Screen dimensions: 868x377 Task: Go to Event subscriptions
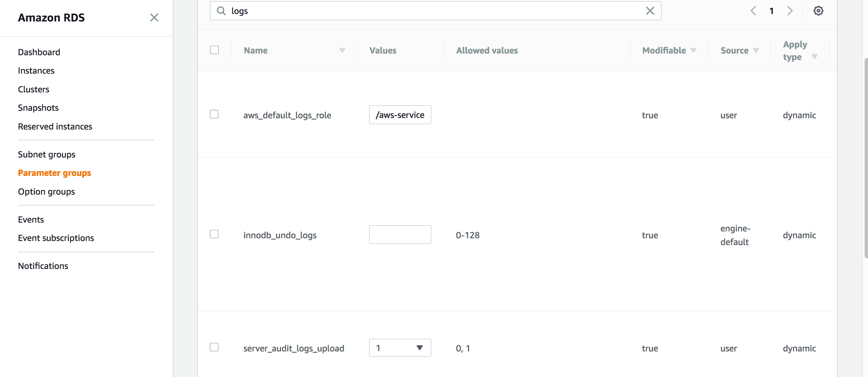point(56,238)
